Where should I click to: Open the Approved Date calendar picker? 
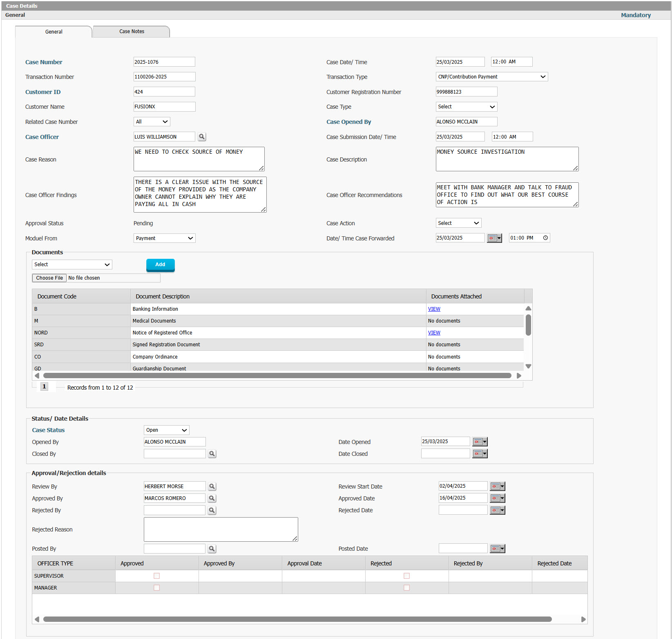(497, 498)
